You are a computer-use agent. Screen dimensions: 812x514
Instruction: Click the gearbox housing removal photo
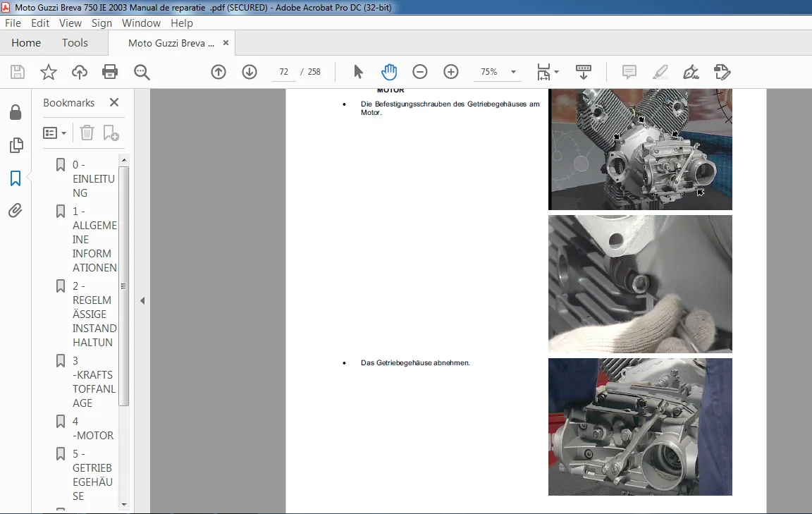(640, 427)
